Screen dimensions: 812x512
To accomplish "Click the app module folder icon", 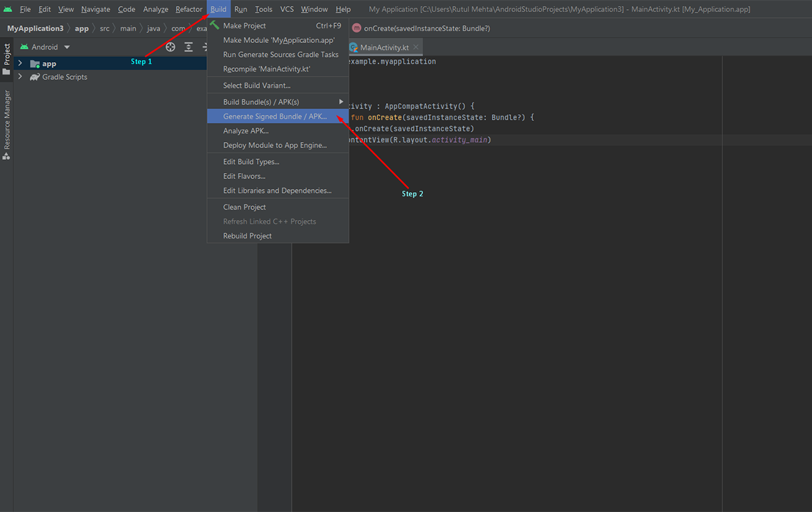I will [x=35, y=64].
